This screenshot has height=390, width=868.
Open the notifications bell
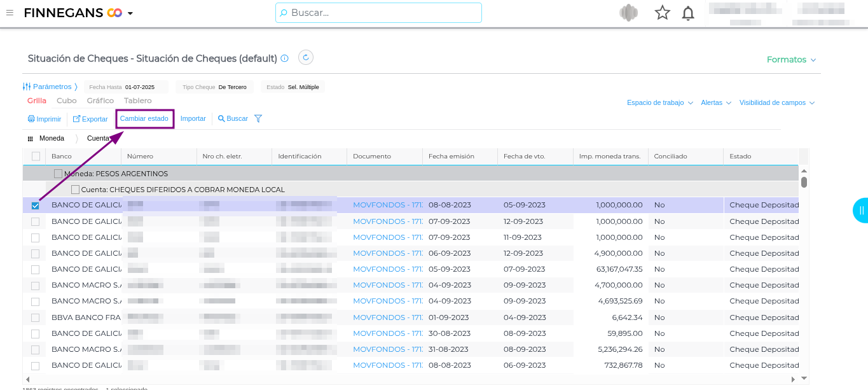coord(688,13)
